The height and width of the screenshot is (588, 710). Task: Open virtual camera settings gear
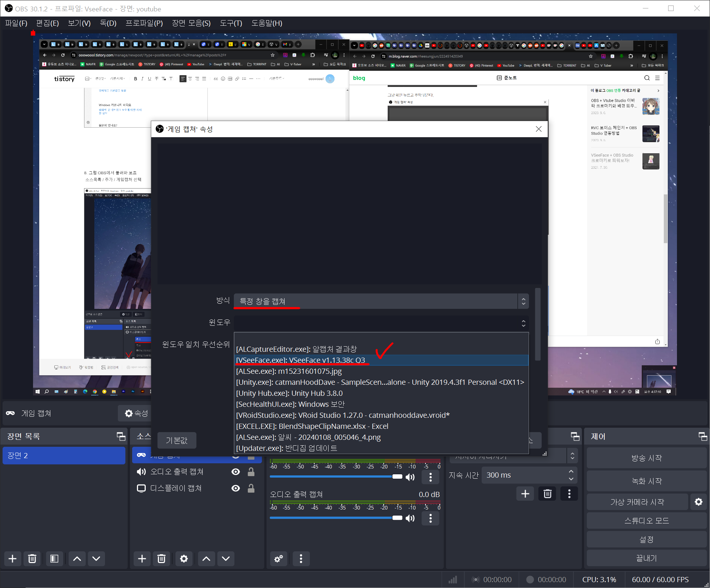[x=698, y=502]
